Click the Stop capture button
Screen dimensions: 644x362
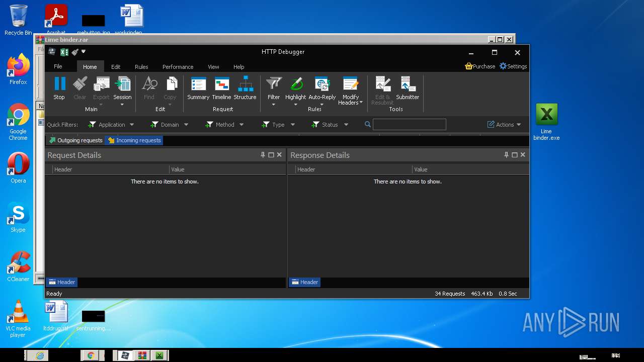point(59,88)
